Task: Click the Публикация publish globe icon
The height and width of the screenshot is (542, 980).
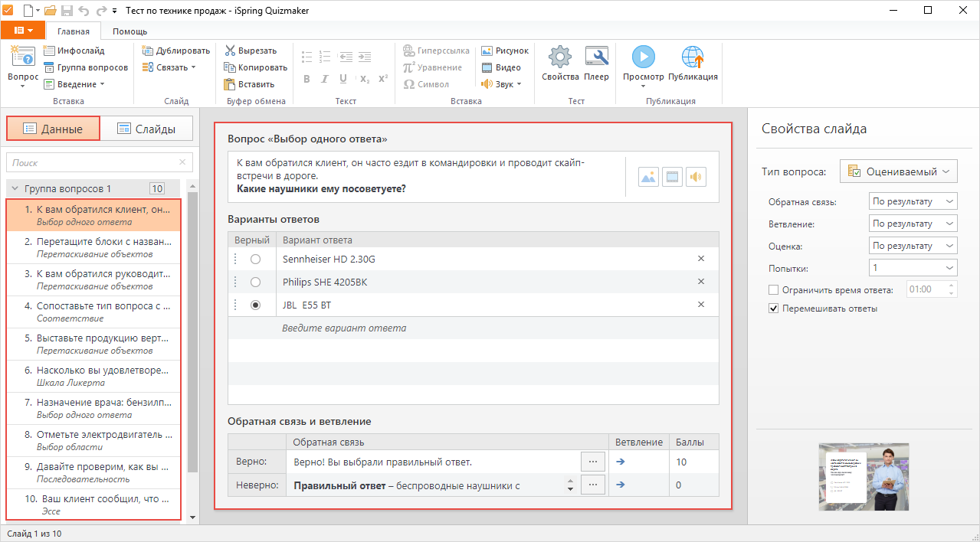Action: (x=693, y=57)
